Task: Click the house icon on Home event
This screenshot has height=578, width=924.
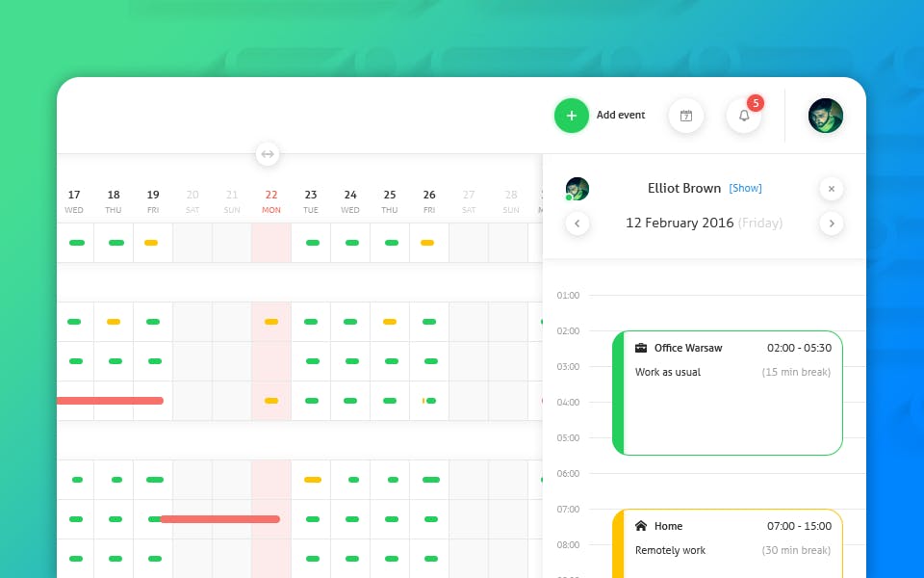Action: coord(641,526)
